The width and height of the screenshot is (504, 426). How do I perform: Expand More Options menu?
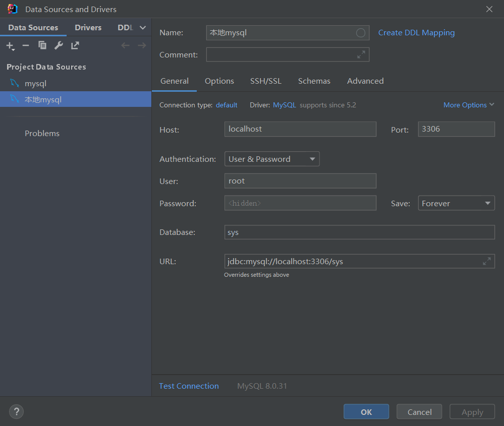[469, 105]
